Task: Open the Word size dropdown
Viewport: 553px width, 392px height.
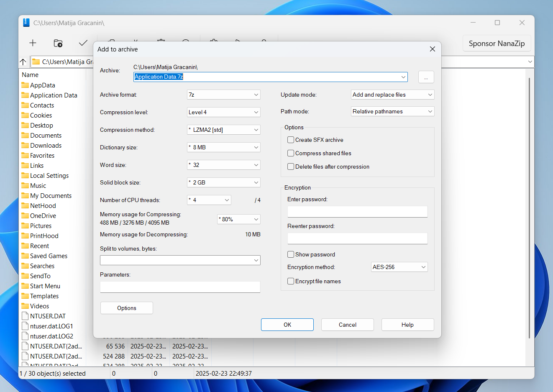Action: click(x=223, y=165)
